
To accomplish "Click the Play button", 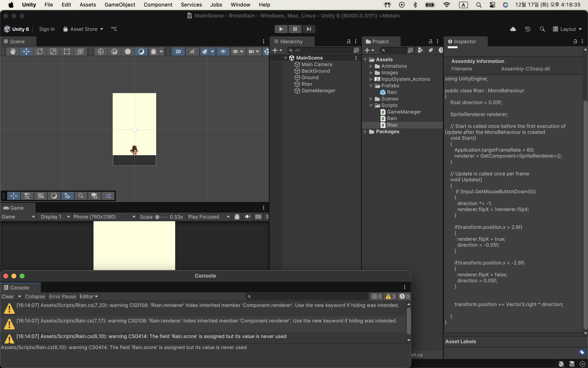I will coord(281,29).
